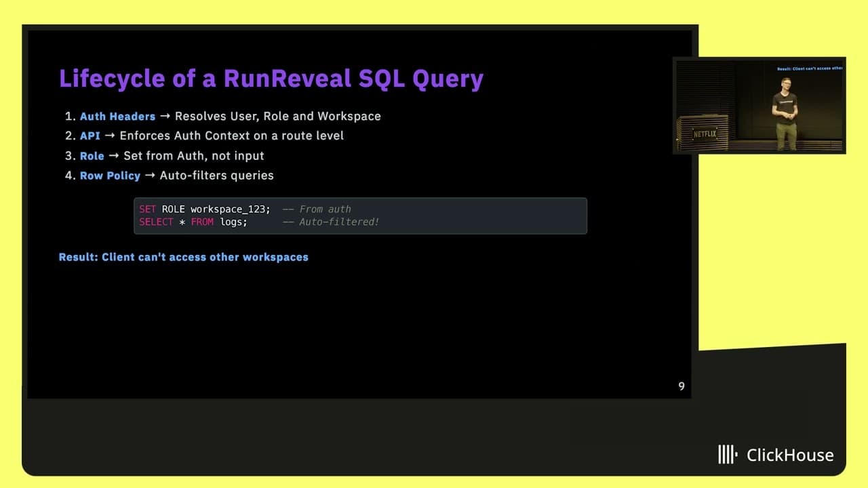868x488 pixels.
Task: Click the ClickHouse logo bars icon
Action: click(x=728, y=455)
